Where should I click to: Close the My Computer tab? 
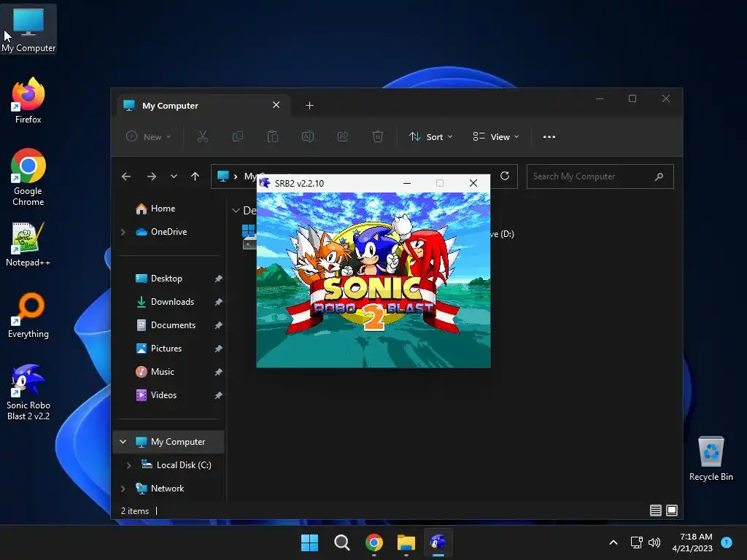pyautogui.click(x=276, y=105)
